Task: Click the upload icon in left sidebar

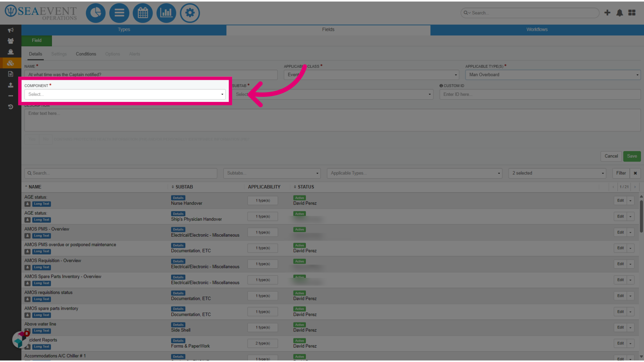Action: coord(11,85)
